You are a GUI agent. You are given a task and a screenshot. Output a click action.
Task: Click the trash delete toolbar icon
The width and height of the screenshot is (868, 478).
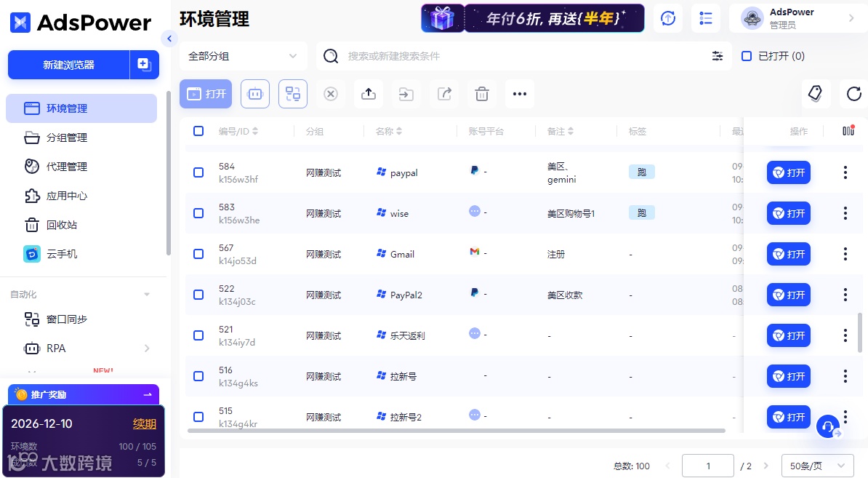pyautogui.click(x=481, y=94)
